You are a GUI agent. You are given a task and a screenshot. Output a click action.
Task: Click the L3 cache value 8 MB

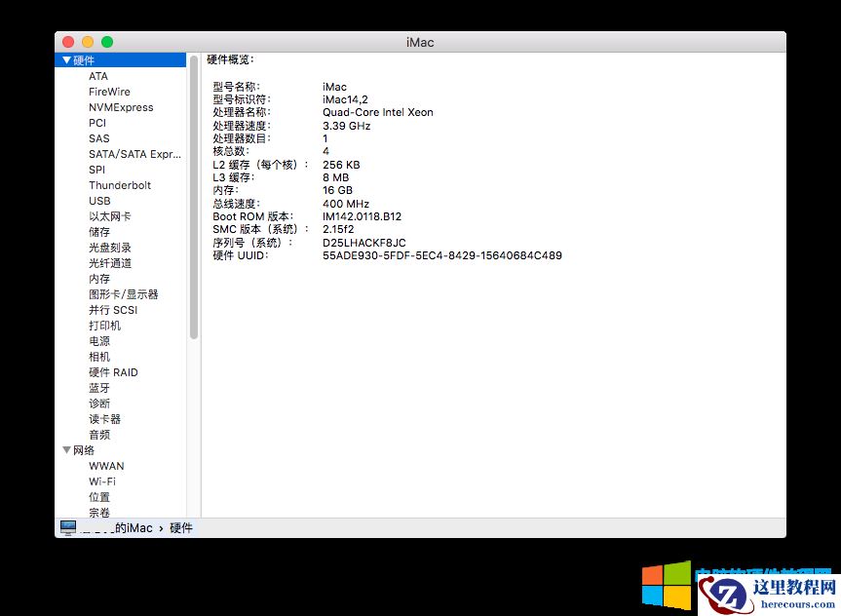pyautogui.click(x=336, y=177)
